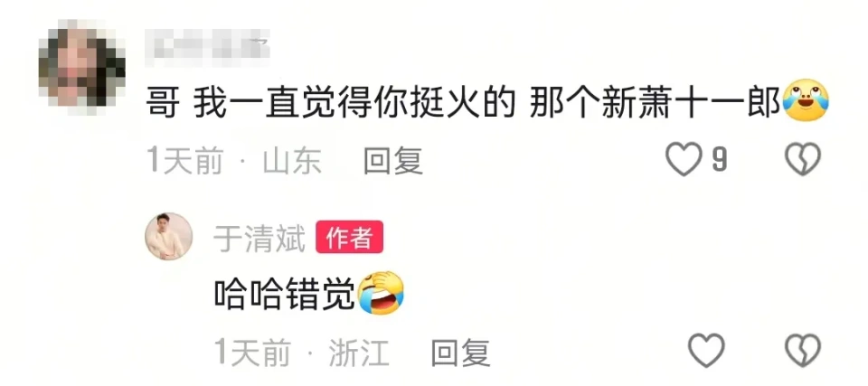Open the pixelated commenter avatar
Screen dimensions: 868x386
click(82, 68)
